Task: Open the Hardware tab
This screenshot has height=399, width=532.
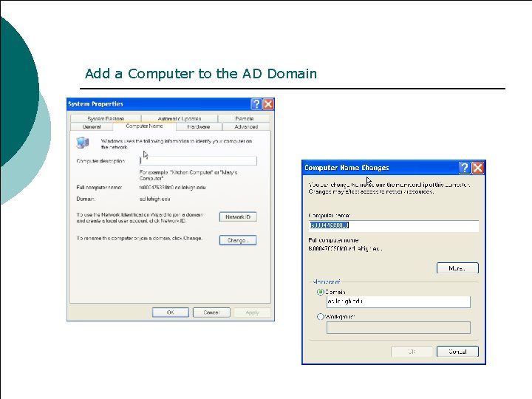Action: tap(199, 126)
